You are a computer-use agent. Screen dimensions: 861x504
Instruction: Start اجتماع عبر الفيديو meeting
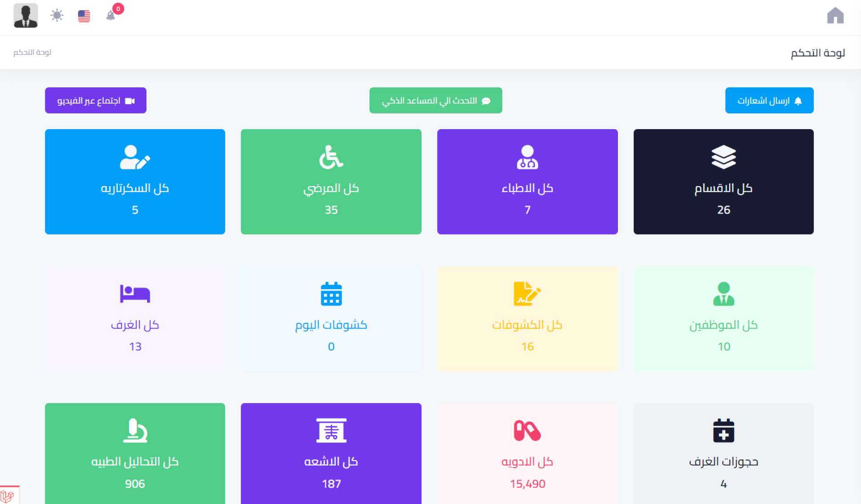coord(96,100)
